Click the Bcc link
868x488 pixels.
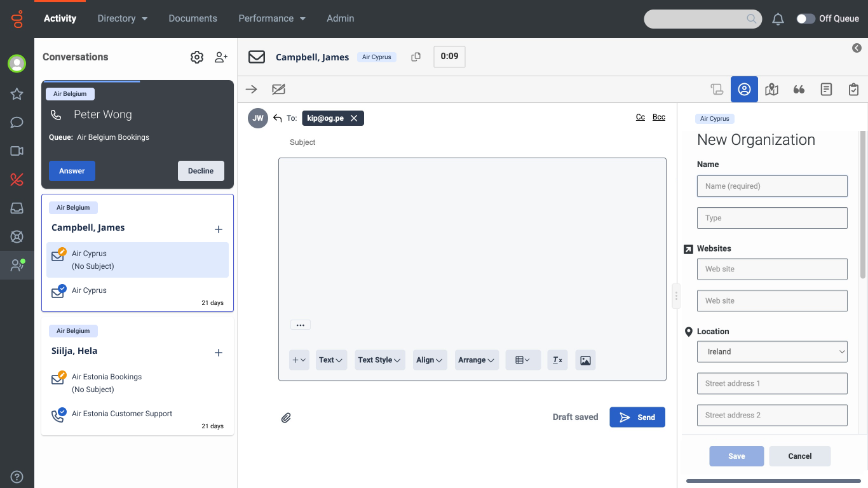(x=659, y=117)
